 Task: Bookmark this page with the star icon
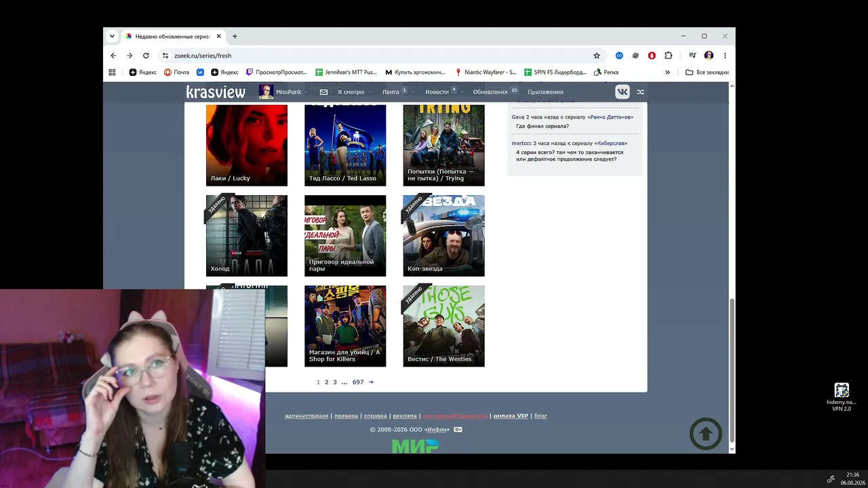coord(597,56)
